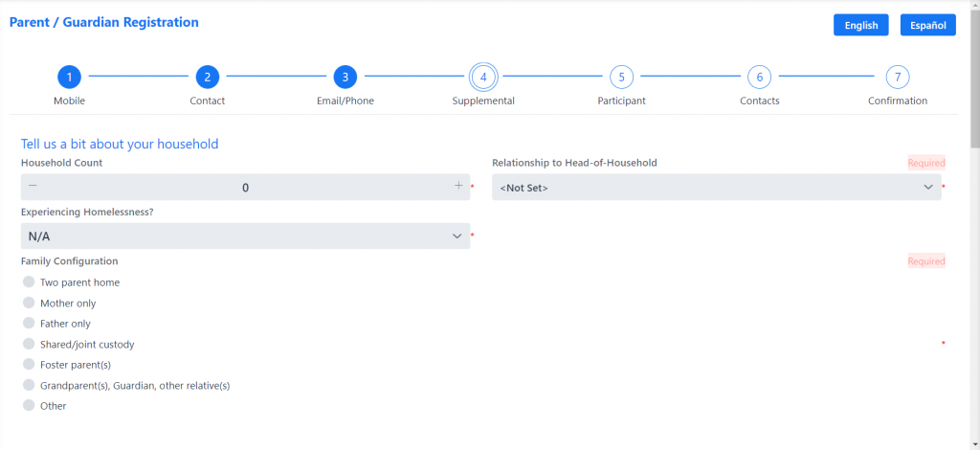This screenshot has height=450, width=980.
Task: Switch language to English
Action: 861,25
